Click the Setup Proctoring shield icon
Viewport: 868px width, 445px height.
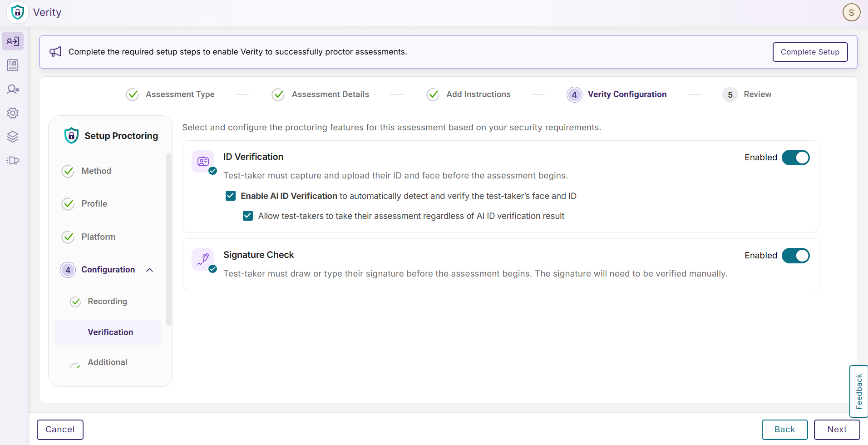click(x=71, y=135)
